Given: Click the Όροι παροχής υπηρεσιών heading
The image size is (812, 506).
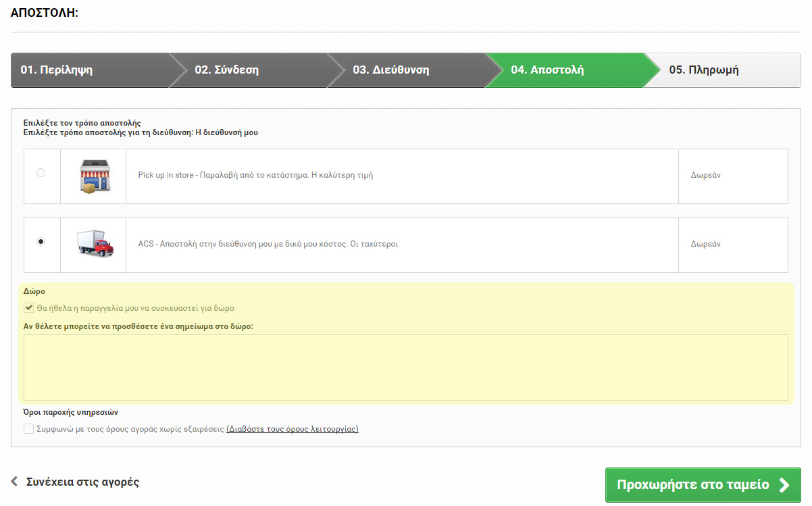Looking at the screenshot, I should pos(71,412).
